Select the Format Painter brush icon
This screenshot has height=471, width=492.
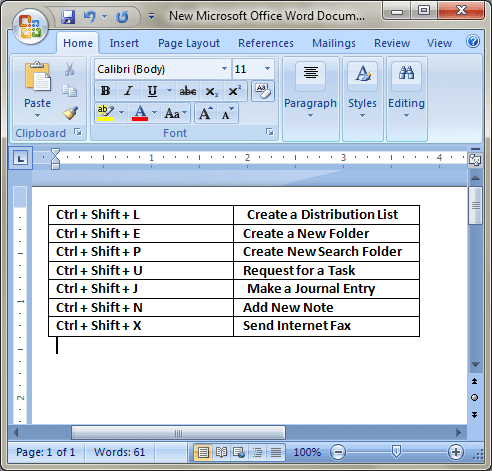70,113
